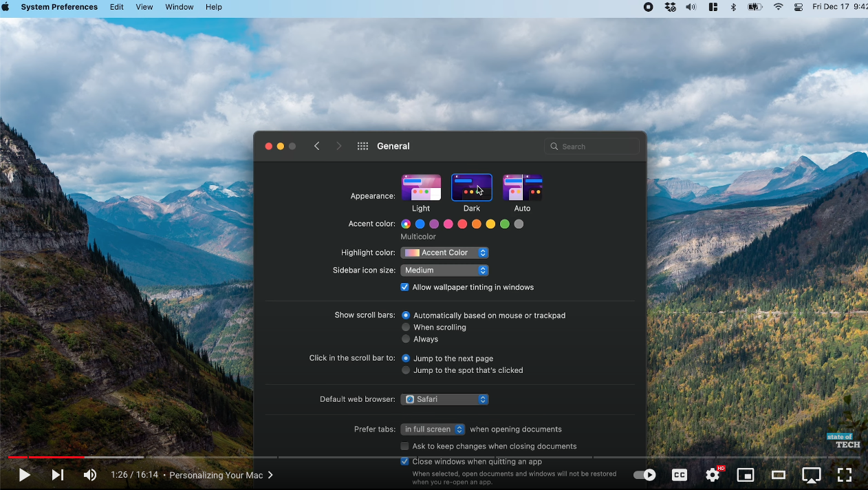
Task: Switch to miniplayer
Action: pyautogui.click(x=746, y=475)
